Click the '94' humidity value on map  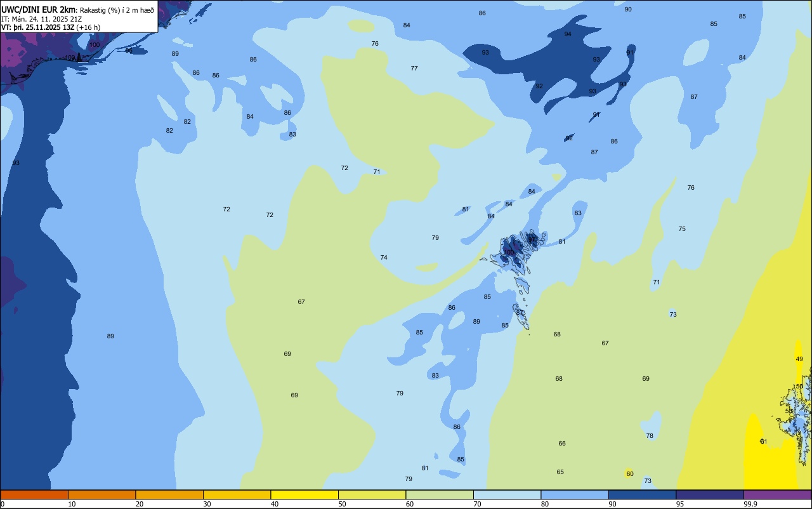pyautogui.click(x=568, y=34)
